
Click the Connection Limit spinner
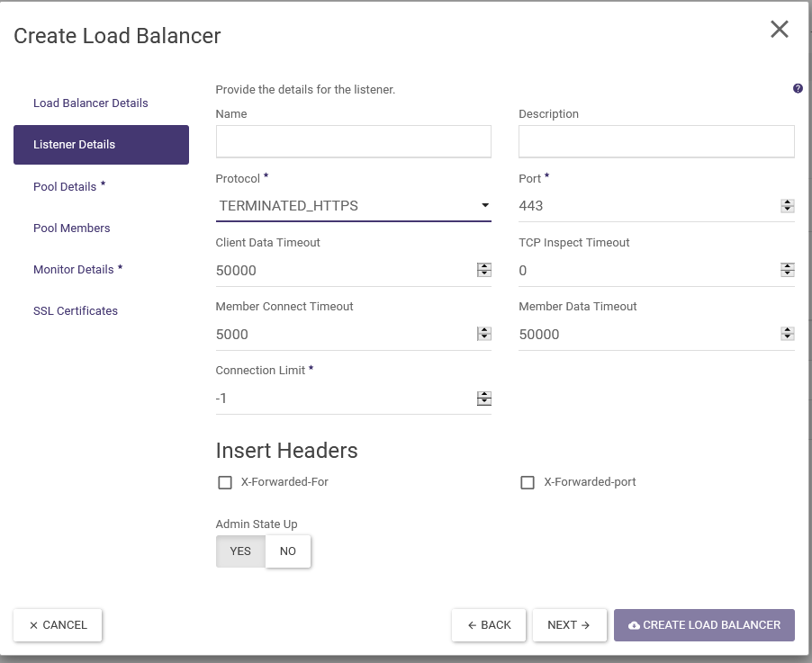pyautogui.click(x=483, y=398)
